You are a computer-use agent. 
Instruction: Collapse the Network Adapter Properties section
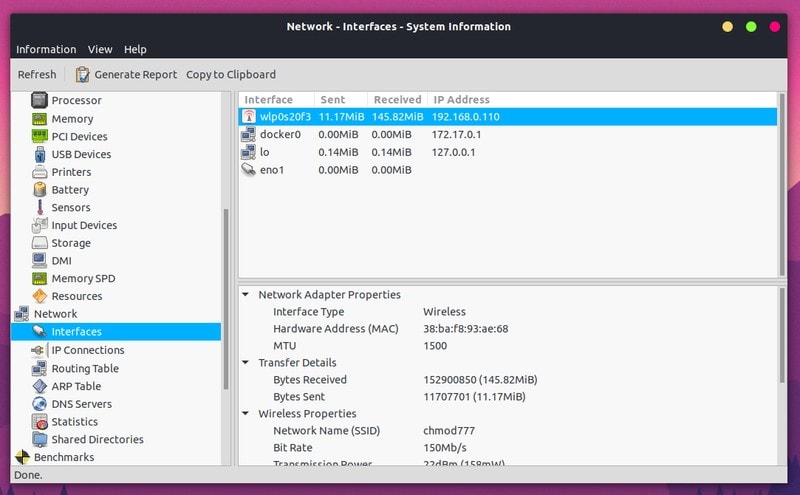point(245,294)
